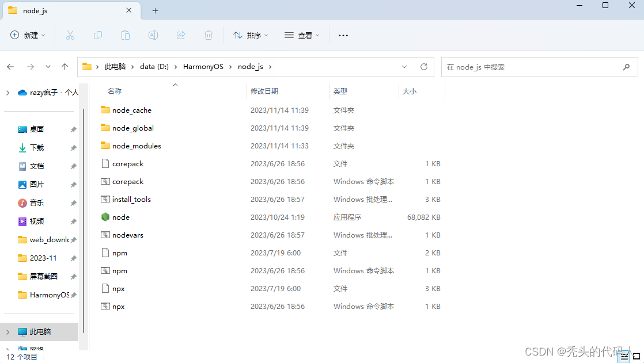
Task: Expand address bar history dropdown
Action: pos(404,67)
